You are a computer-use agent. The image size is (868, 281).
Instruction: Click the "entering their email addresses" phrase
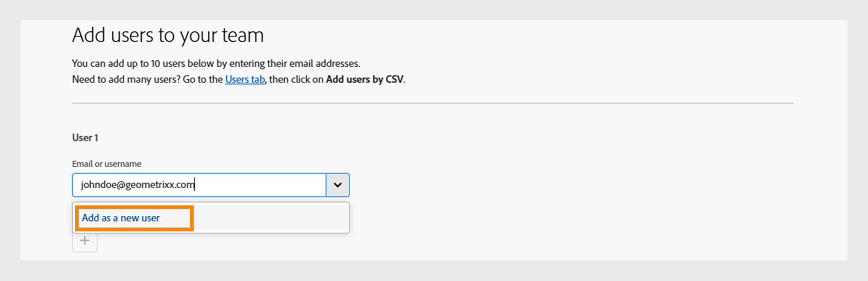(x=295, y=63)
